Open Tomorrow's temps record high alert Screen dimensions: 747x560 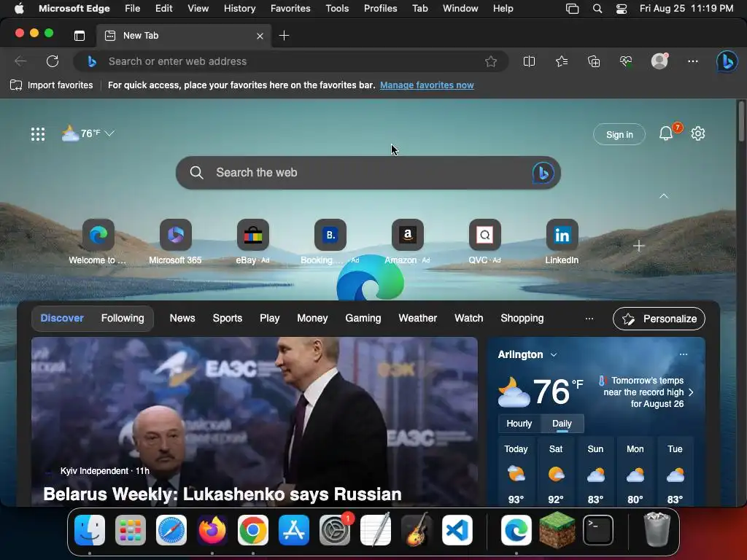[646, 392]
